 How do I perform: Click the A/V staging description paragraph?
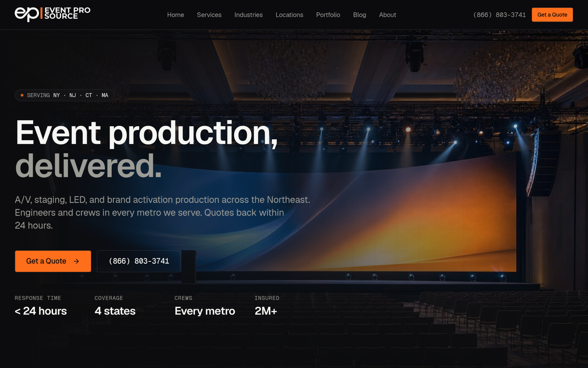[x=163, y=212]
